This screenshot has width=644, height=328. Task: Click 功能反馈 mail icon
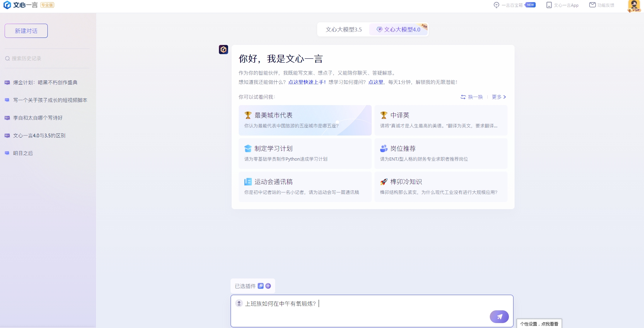coord(592,5)
